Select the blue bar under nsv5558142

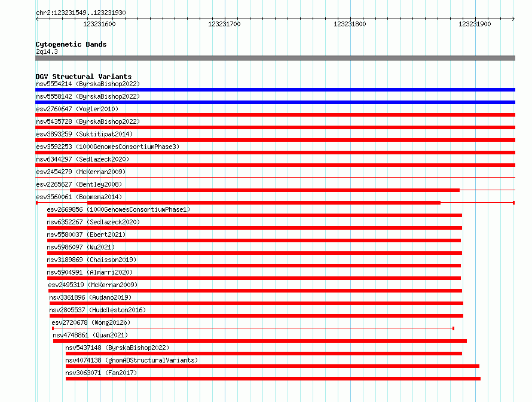pos(275,102)
